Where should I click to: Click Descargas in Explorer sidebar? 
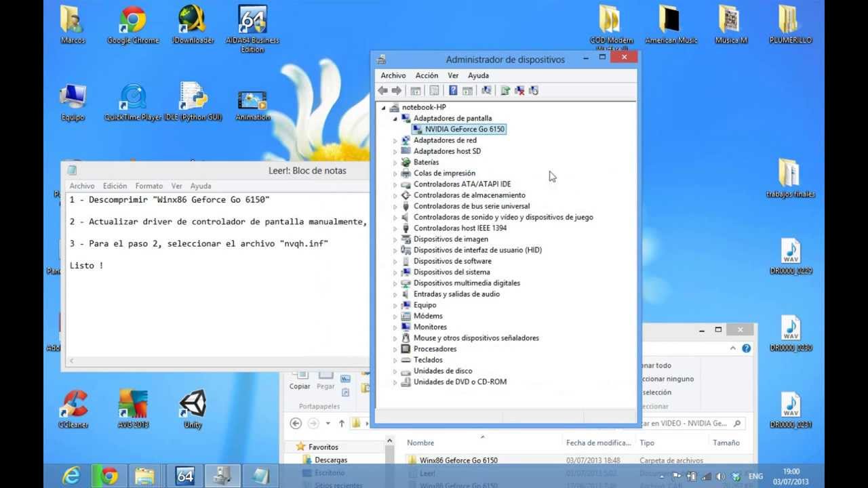[x=331, y=460]
